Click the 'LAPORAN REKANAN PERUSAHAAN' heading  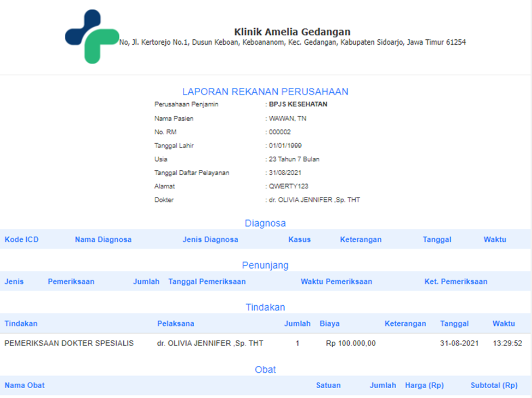265,92
